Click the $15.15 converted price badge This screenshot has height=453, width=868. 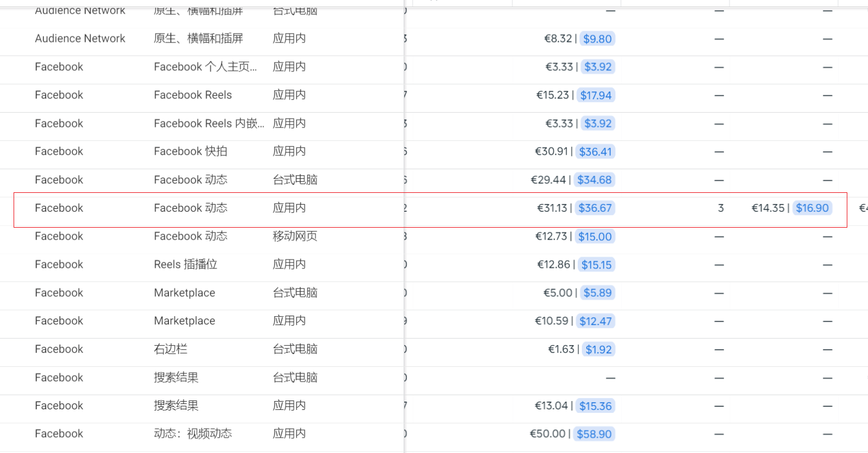coord(596,265)
